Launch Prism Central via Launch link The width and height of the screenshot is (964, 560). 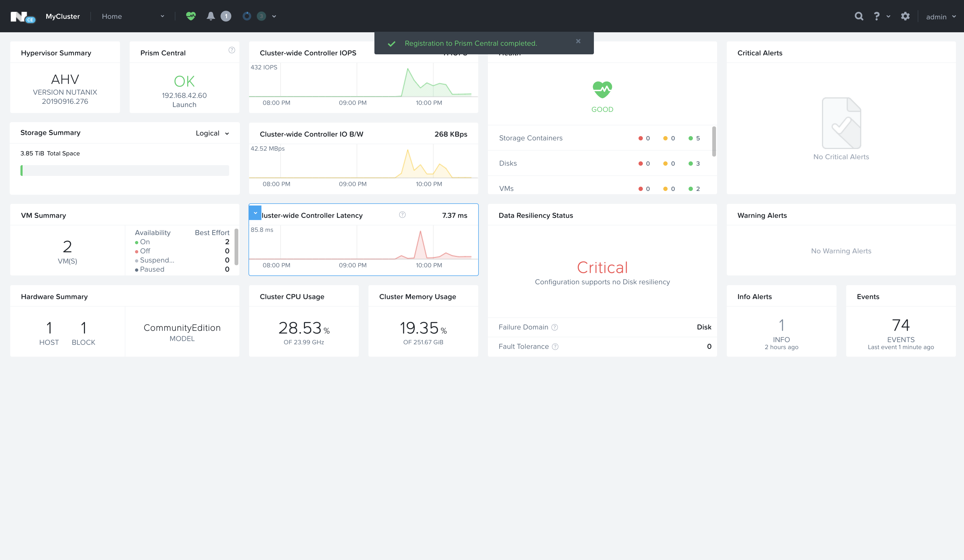coord(184,105)
